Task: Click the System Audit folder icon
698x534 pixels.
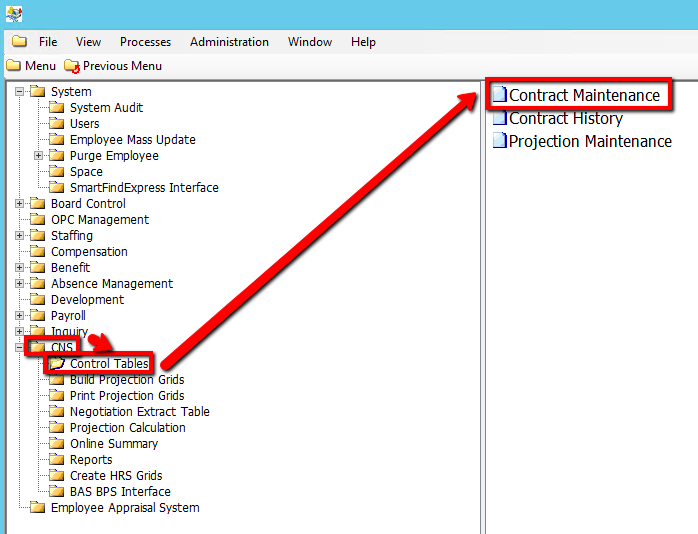Action: [57, 108]
